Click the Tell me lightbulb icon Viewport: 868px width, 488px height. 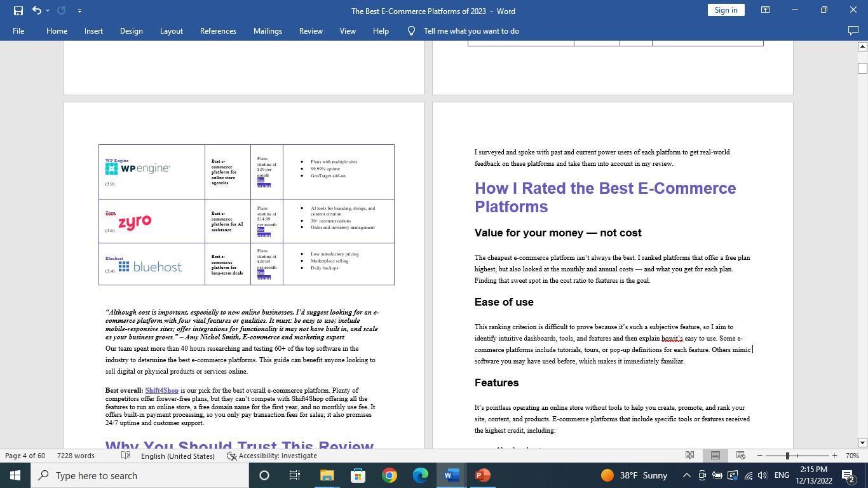point(411,30)
